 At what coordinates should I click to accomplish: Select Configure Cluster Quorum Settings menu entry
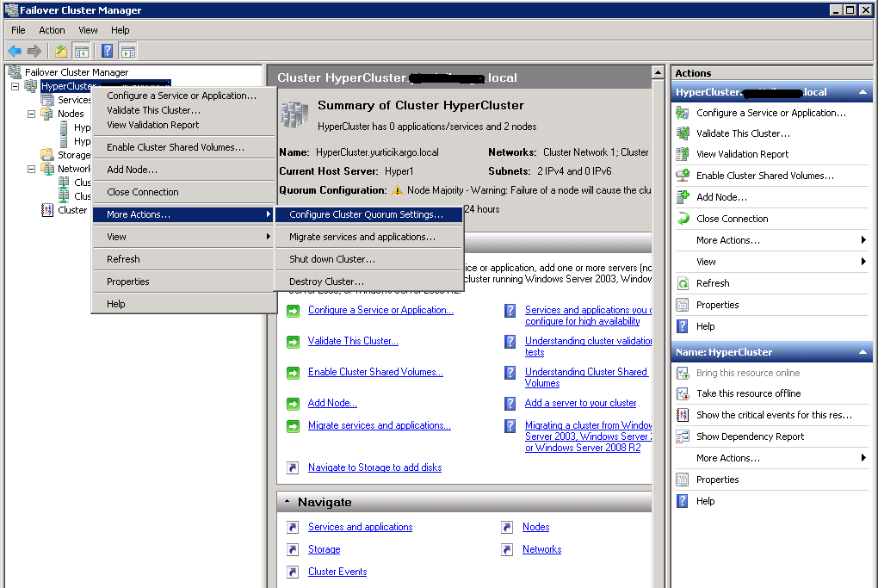367,214
